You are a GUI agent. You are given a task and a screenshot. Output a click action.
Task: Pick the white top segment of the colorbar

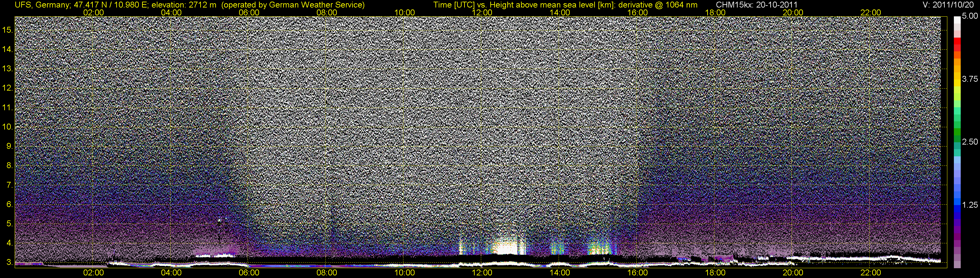[x=957, y=20]
